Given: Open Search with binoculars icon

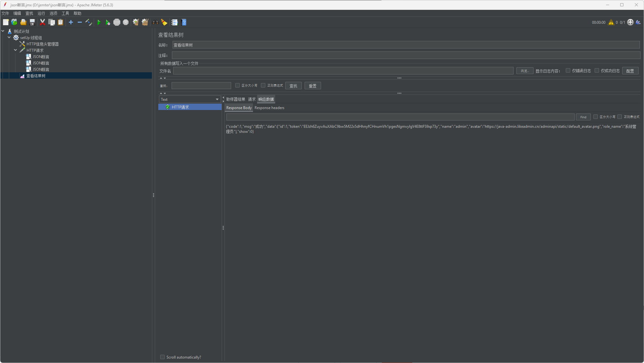Looking at the screenshot, I should (155, 22).
